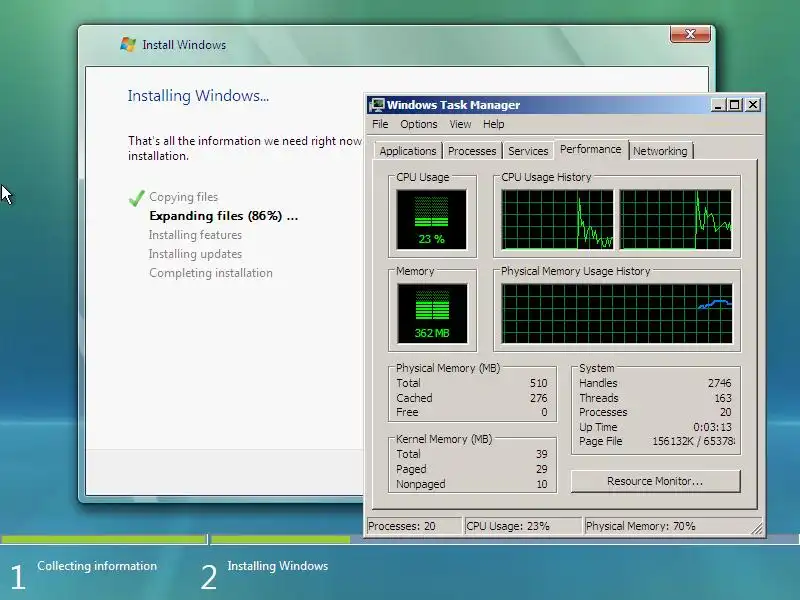800x600 pixels.
Task: Click Physical Memory Cached value 276
Action: point(538,398)
